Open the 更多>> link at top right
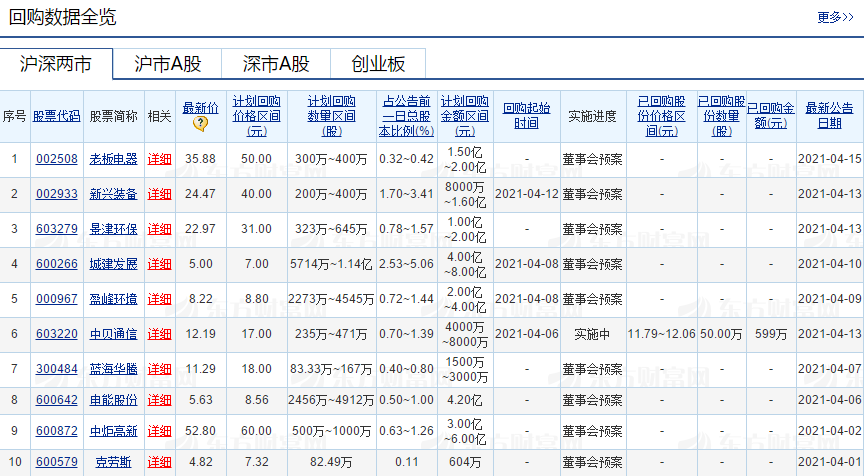Screen dimensions: 866x476 (x=835, y=17)
